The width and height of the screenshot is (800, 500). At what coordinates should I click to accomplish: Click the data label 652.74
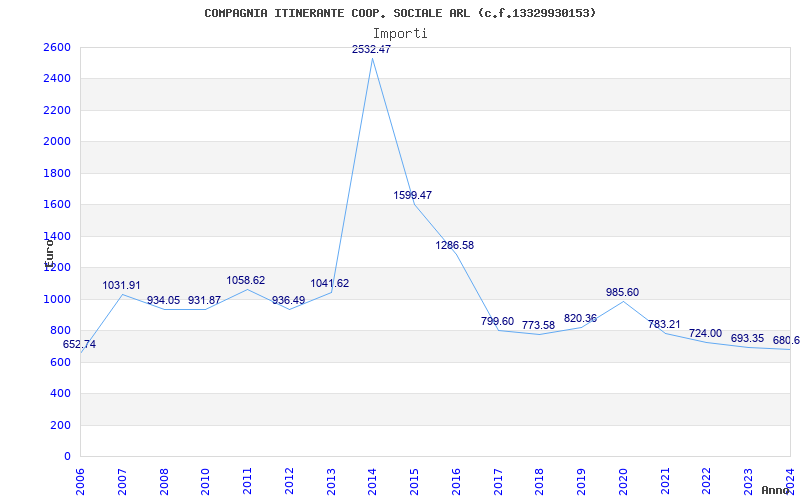click(79, 345)
